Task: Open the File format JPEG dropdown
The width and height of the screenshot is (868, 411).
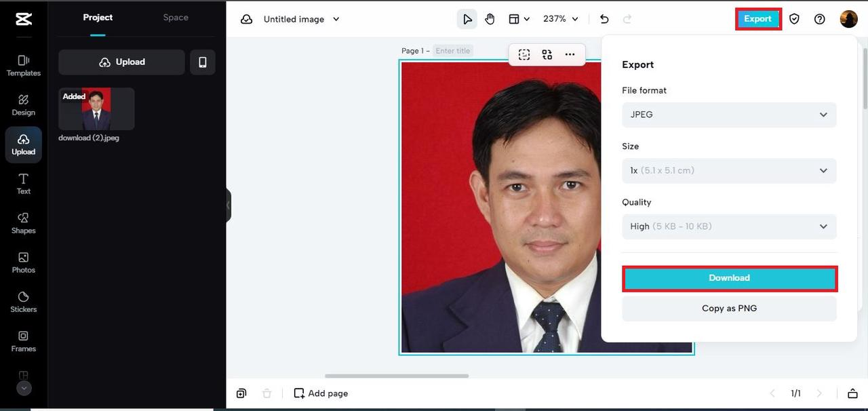Action: tap(729, 115)
